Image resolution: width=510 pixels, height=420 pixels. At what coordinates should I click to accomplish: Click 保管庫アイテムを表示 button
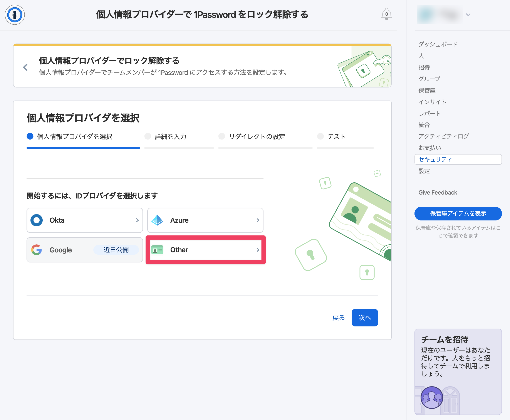(458, 213)
